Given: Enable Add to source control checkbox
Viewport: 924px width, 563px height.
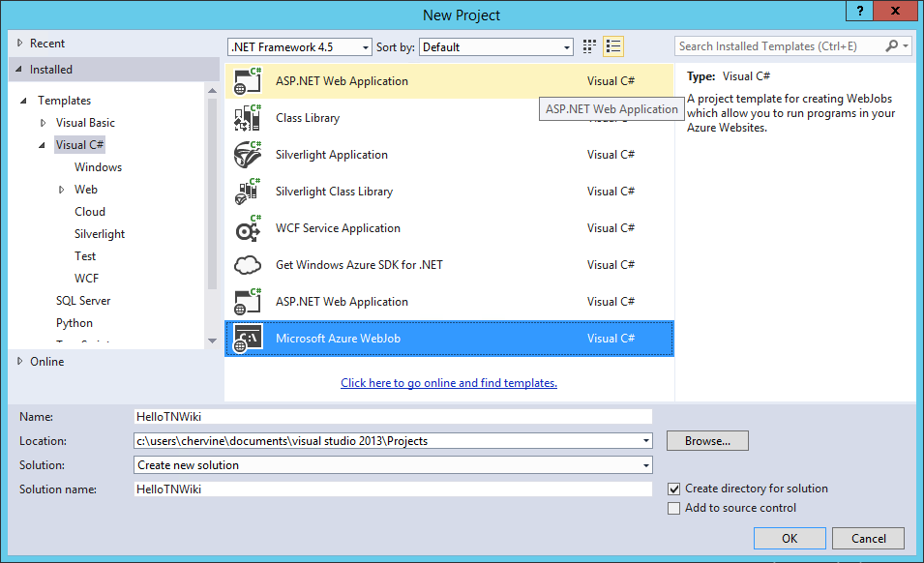Looking at the screenshot, I should (x=673, y=508).
